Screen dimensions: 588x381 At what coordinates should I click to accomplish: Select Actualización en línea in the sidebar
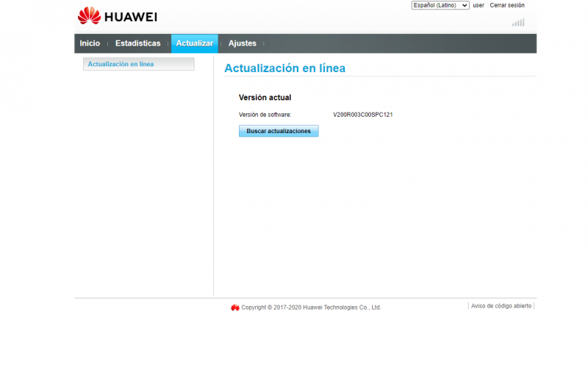(121, 64)
